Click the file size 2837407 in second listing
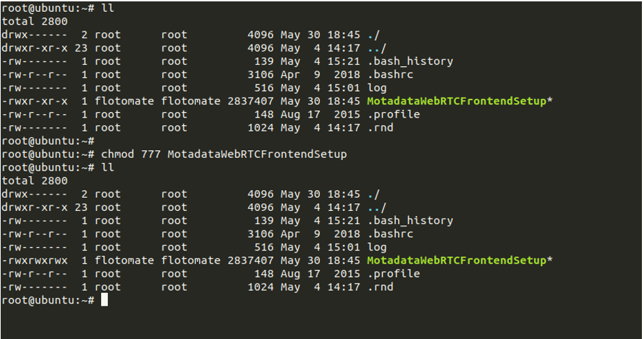Viewport: 644px width, 339px height. click(250, 260)
